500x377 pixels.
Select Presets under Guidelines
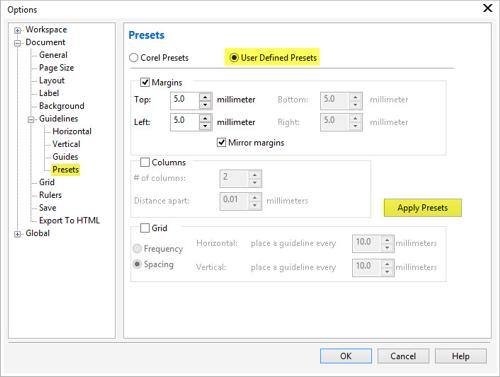pyautogui.click(x=65, y=169)
